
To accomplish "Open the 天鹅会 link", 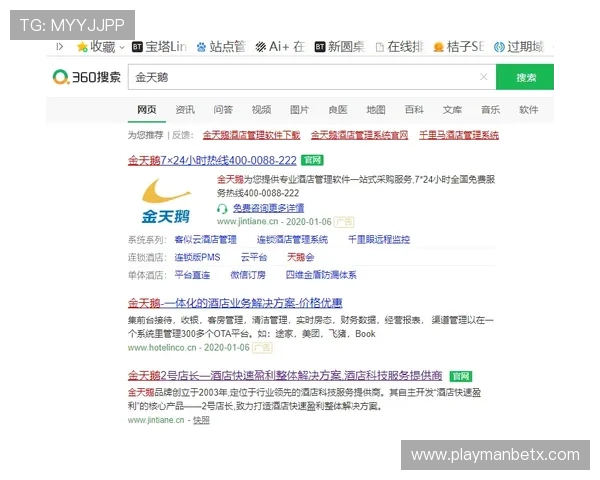I will (x=300, y=257).
